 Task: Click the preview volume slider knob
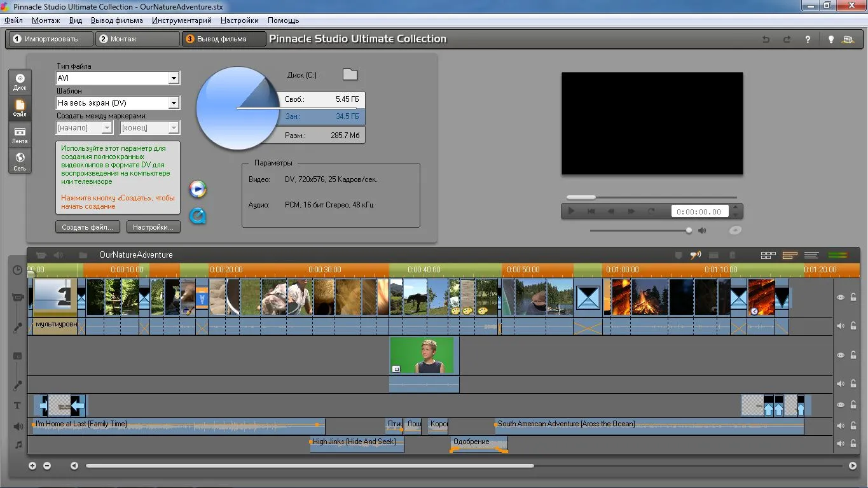689,230
